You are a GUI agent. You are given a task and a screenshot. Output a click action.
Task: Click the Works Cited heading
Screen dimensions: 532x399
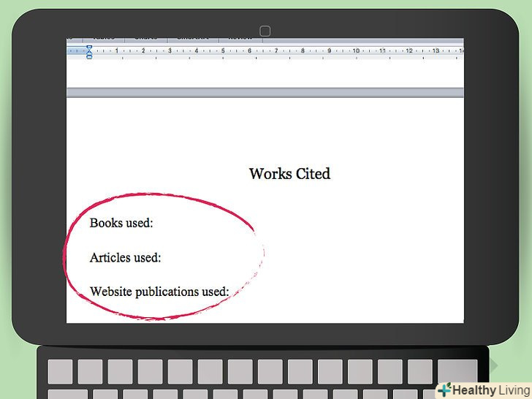tap(289, 174)
